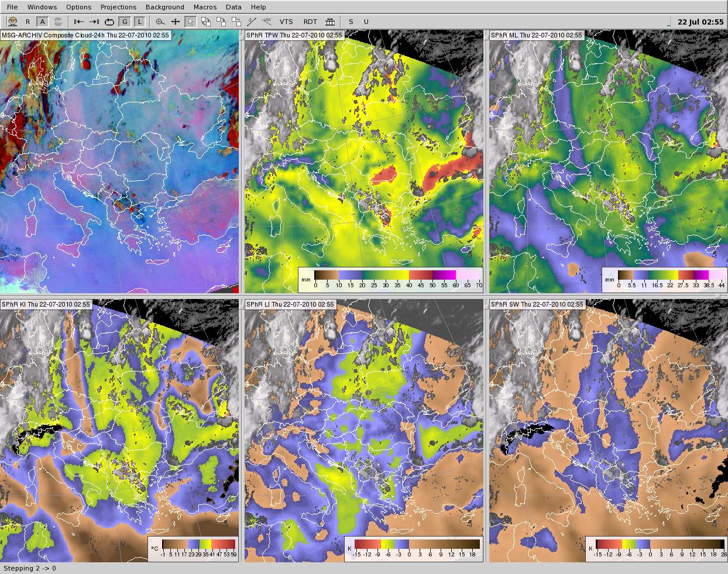Toggle the A mode button

click(43, 22)
